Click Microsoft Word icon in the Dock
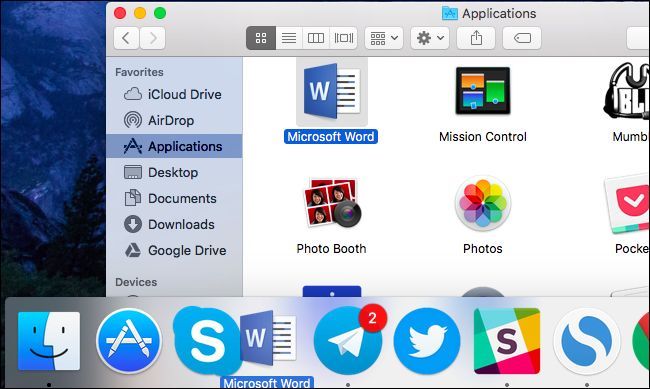The height and width of the screenshot is (389, 650). click(268, 338)
